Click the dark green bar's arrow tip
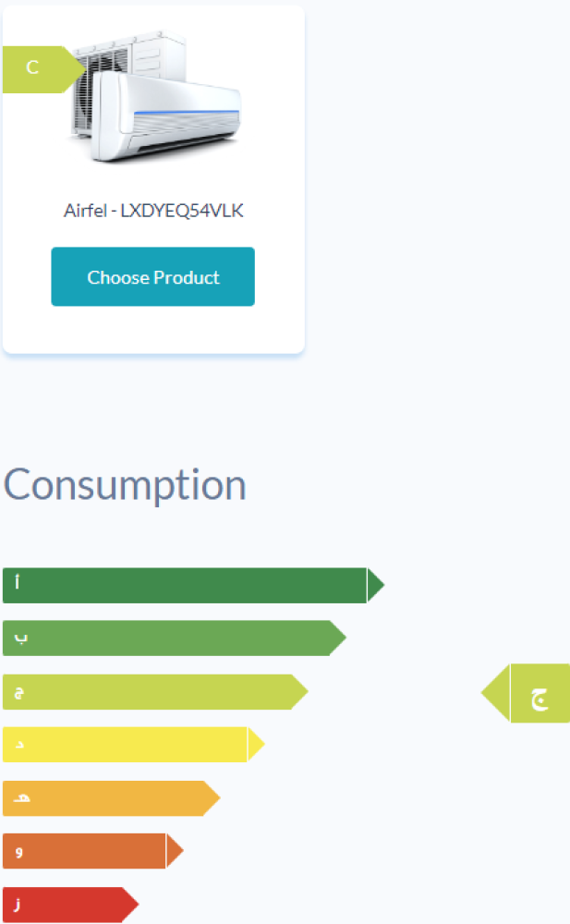 click(375, 585)
